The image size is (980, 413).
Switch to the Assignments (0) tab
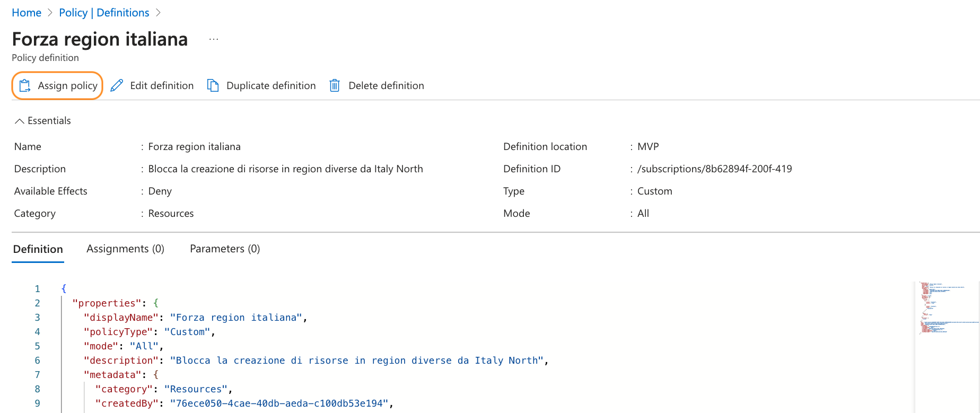(125, 249)
